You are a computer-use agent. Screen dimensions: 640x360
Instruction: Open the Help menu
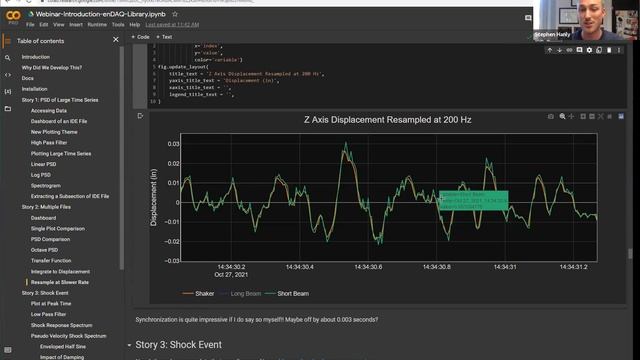click(x=135, y=25)
